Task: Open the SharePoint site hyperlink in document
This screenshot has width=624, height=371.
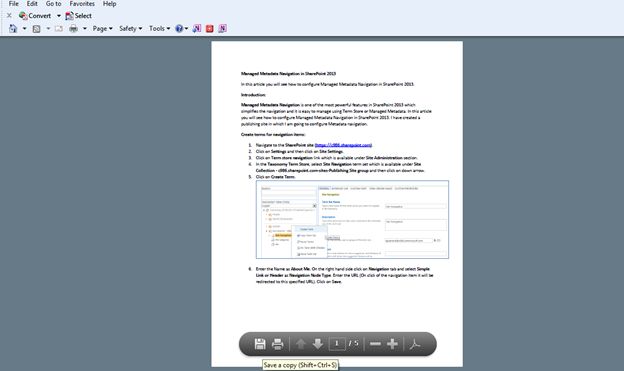Action: pyautogui.click(x=343, y=145)
